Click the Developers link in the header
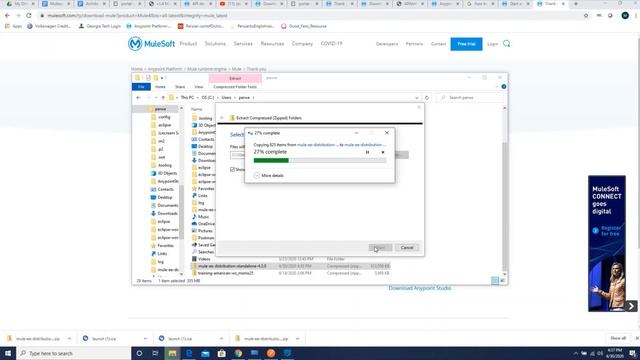 point(387,44)
